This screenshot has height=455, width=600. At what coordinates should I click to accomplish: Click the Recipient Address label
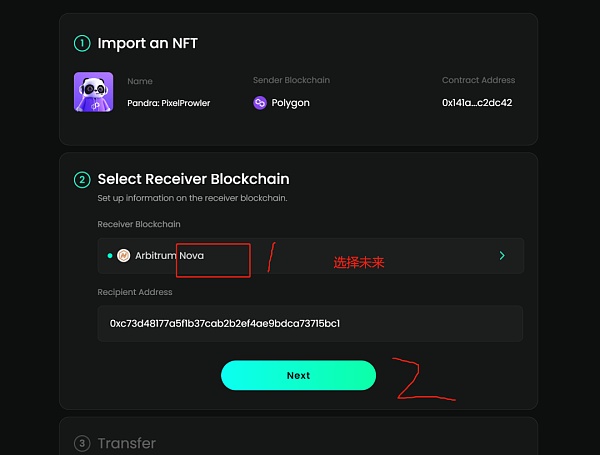click(x=135, y=292)
